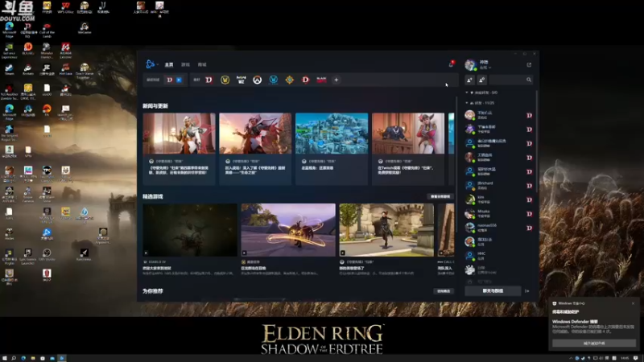Open the recently played Diablo icon
The image size is (644, 362).
click(170, 80)
